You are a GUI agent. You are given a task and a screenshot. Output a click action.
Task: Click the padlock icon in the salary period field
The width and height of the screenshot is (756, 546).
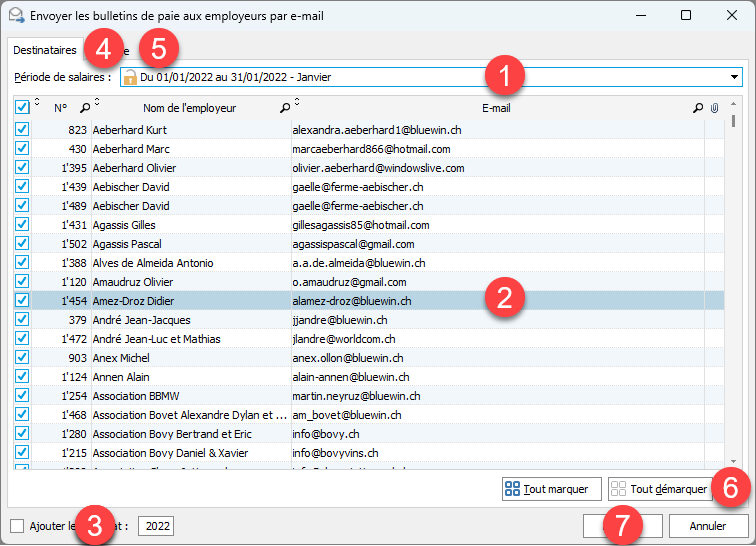click(130, 77)
